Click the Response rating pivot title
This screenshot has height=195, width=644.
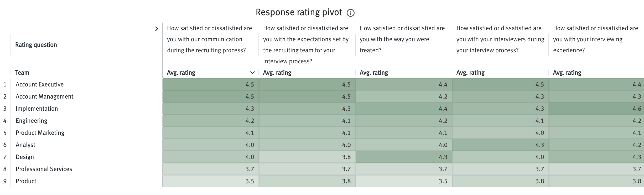click(x=299, y=12)
